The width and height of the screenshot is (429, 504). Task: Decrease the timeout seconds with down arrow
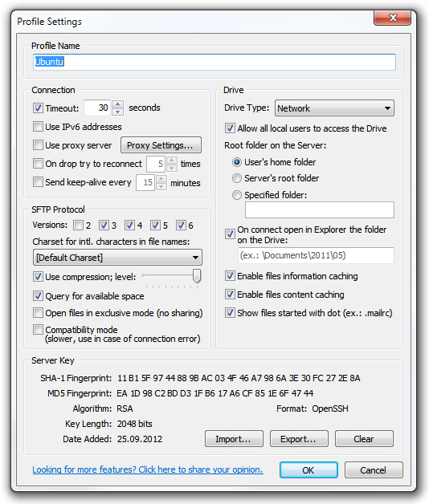pyautogui.click(x=118, y=112)
